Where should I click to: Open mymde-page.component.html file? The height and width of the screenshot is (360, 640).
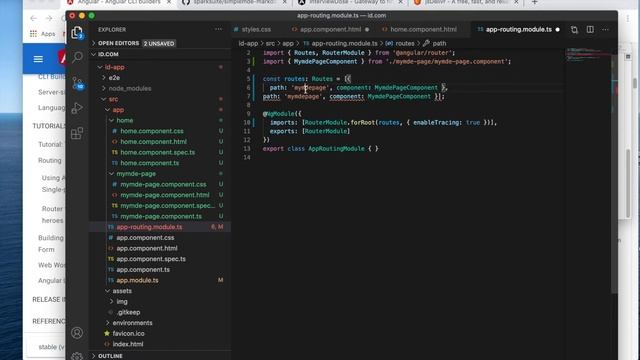click(x=164, y=195)
